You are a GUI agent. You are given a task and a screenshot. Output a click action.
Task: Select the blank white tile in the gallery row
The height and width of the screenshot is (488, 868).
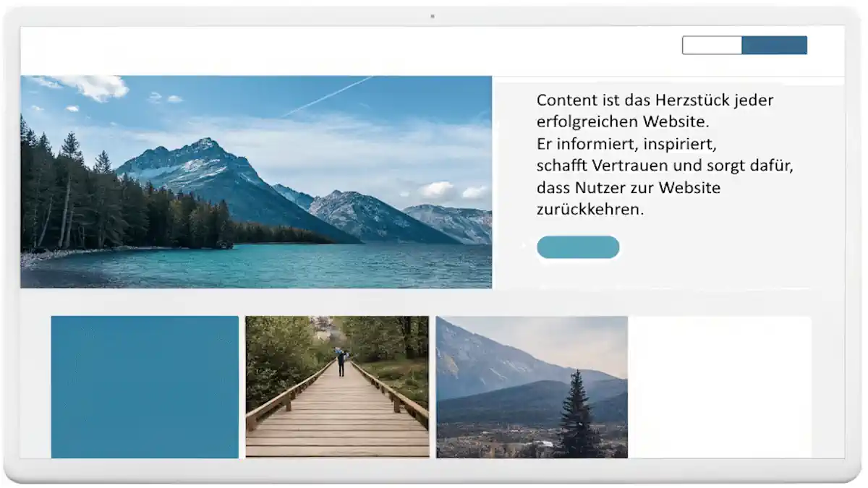coord(720,387)
